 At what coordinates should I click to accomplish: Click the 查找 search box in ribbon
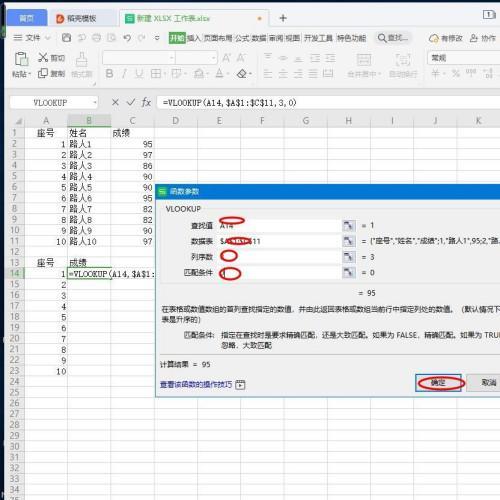click(x=393, y=38)
